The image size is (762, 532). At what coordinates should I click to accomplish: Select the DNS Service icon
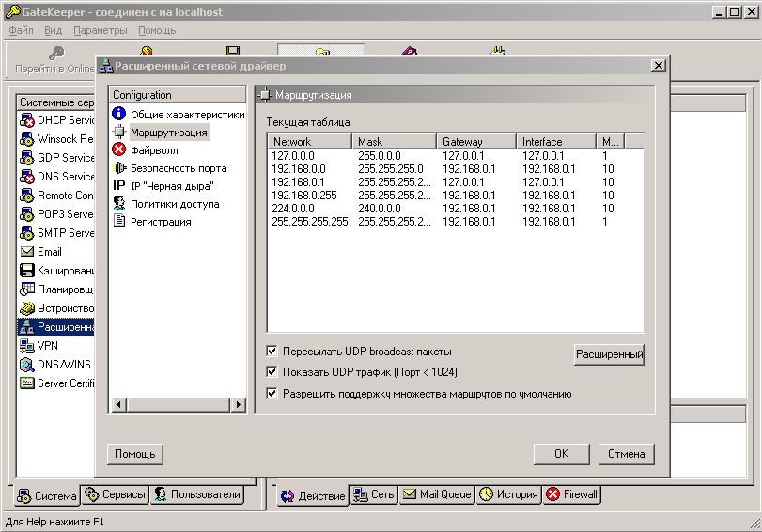tap(26, 177)
